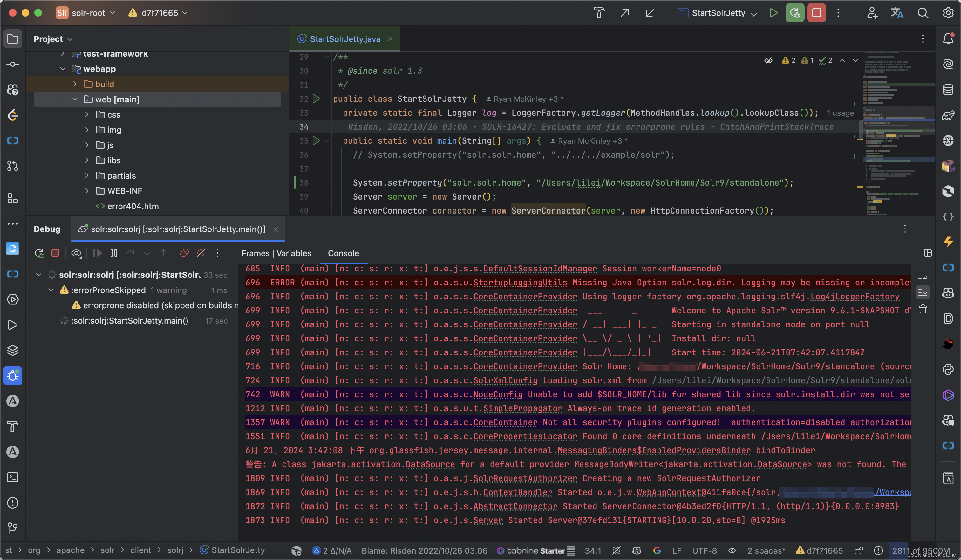The height and width of the screenshot is (560, 961).
Task: Switch to the Console tab
Action: coord(343,253)
